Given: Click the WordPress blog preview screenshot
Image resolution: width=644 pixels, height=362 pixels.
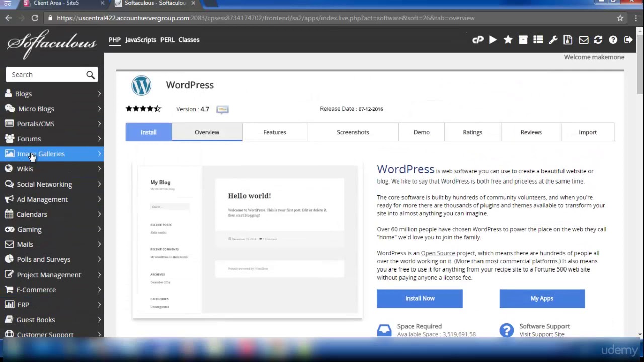Looking at the screenshot, I should [x=247, y=240].
